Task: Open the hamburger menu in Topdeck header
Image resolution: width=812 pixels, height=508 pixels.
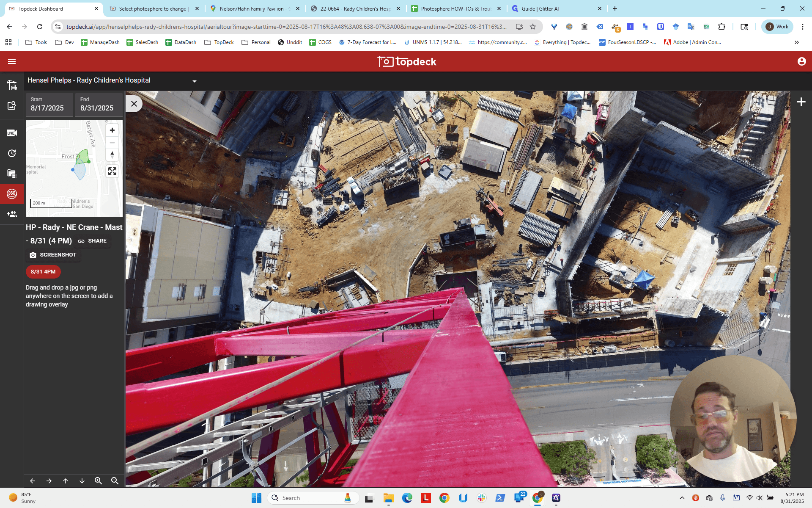Action: pos(12,61)
